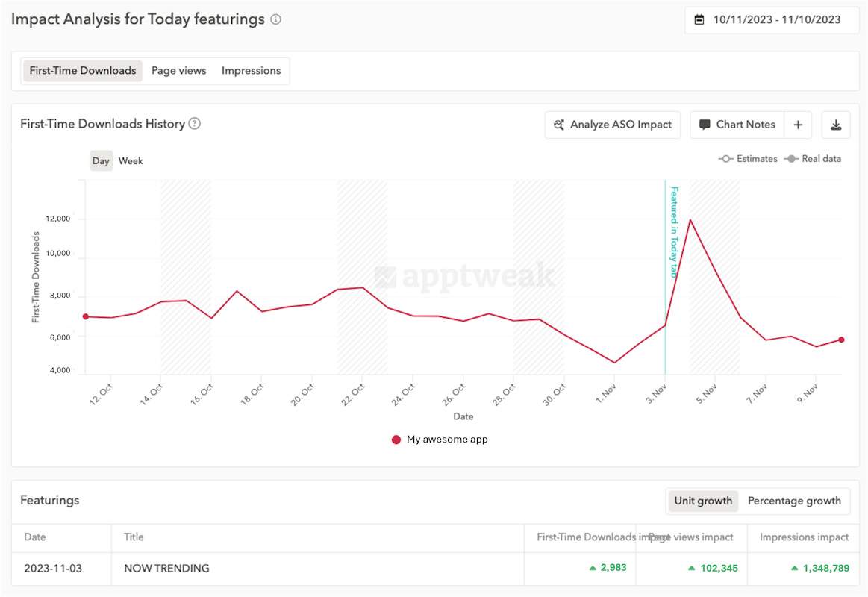Open the Impressions tab
The width and height of the screenshot is (868, 597).
[x=251, y=71]
